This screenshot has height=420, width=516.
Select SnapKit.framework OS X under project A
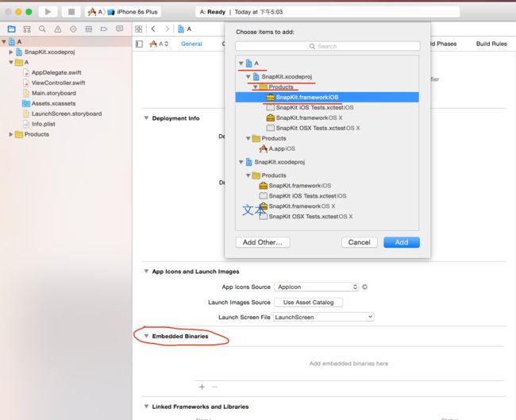click(304, 118)
